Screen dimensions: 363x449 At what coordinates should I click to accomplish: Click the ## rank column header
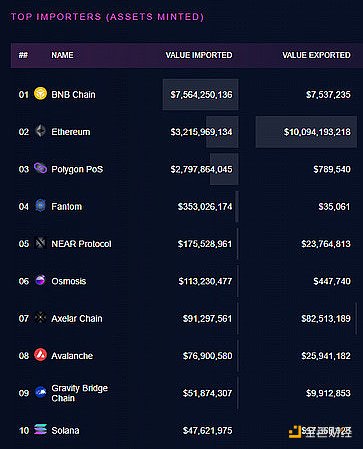tap(23, 55)
